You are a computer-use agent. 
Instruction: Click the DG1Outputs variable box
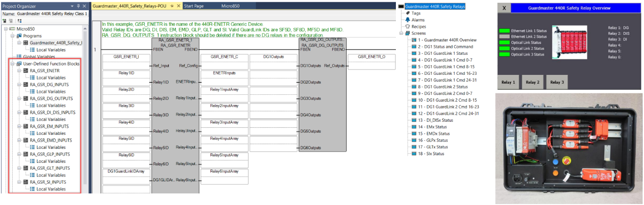(x=274, y=61)
